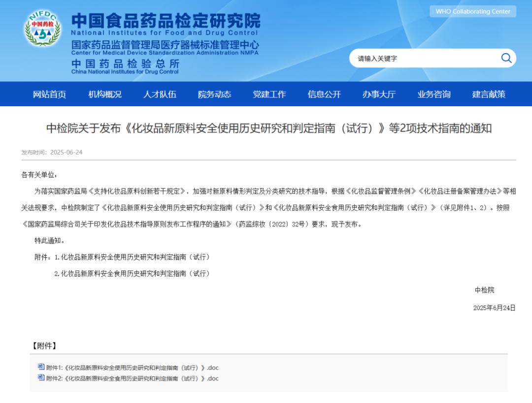Click the doc file icon beside 附件2
Screen dimensions: 532x403
pyautogui.click(x=41, y=377)
